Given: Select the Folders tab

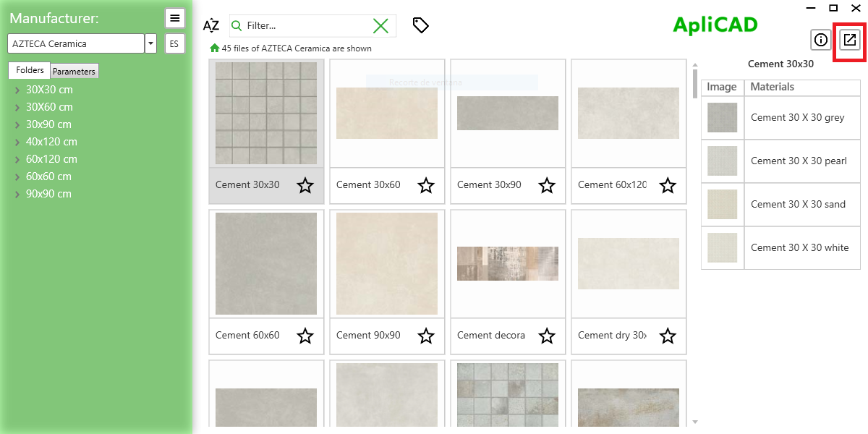Looking at the screenshot, I should pos(29,70).
